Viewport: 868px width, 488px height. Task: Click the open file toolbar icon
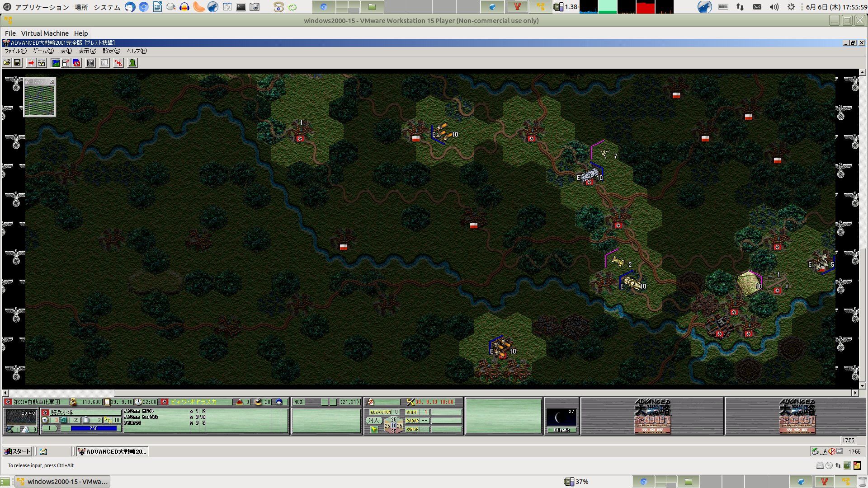point(7,63)
